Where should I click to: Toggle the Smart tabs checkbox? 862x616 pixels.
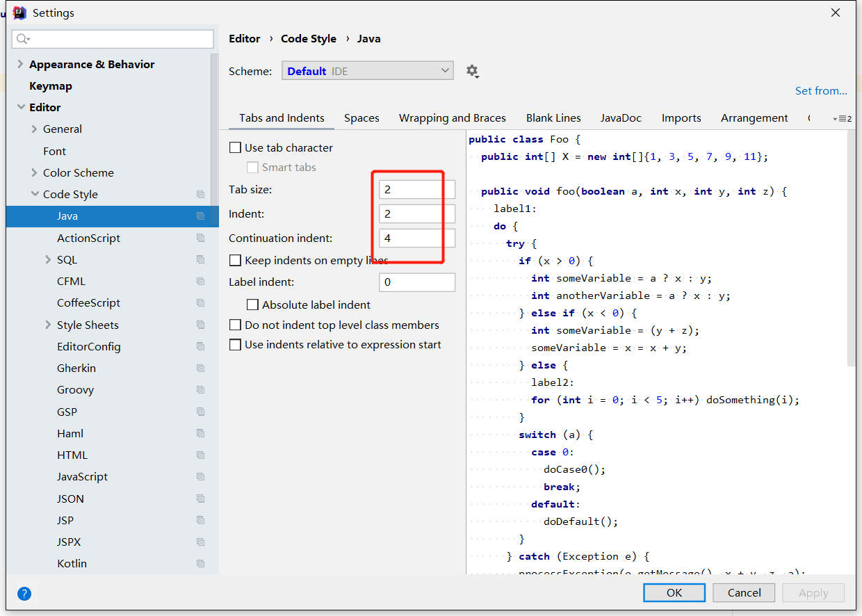coord(253,168)
